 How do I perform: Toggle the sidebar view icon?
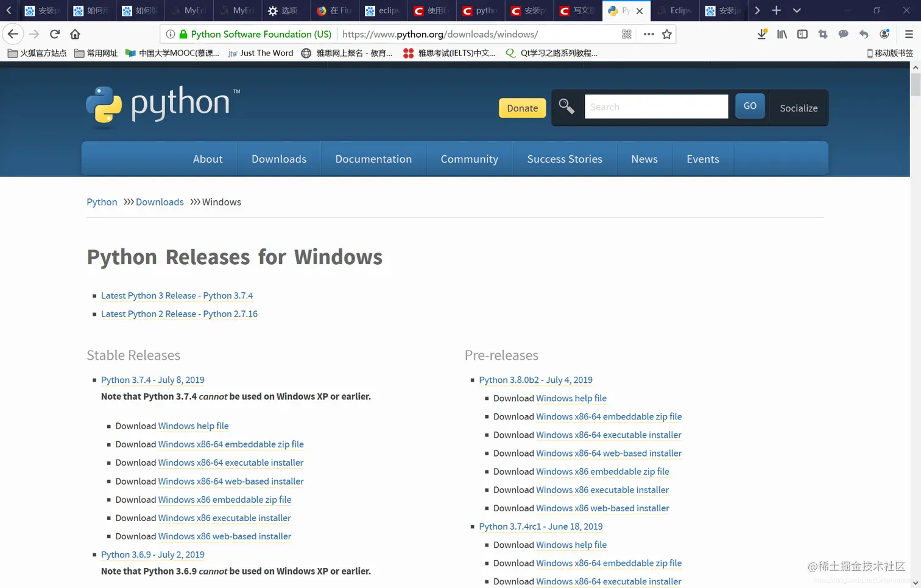[802, 34]
